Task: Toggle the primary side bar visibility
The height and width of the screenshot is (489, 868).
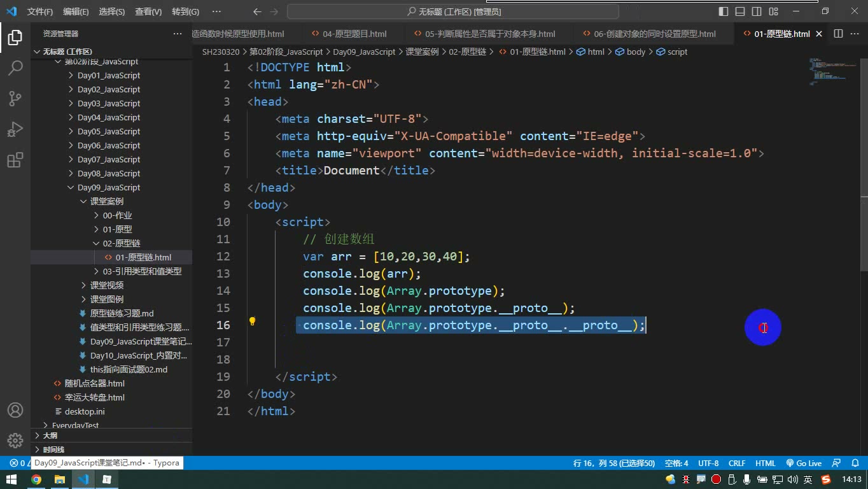Action: 724,11
